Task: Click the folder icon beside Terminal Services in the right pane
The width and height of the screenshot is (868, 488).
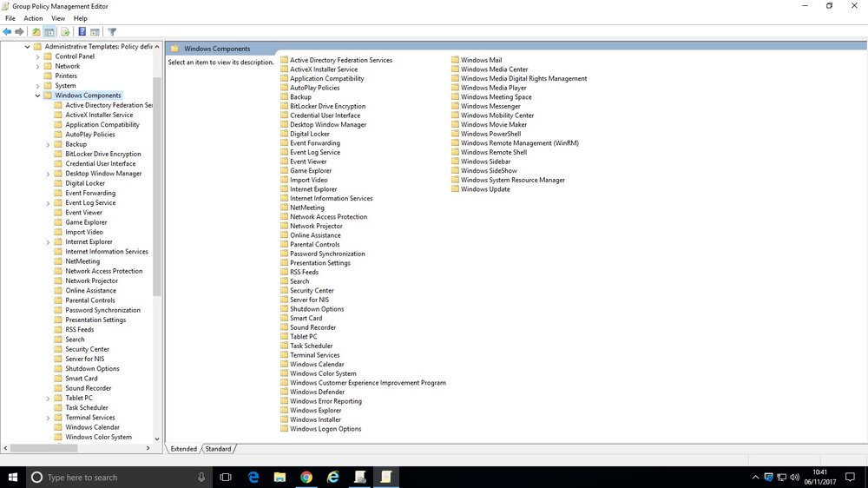Action: pos(284,355)
